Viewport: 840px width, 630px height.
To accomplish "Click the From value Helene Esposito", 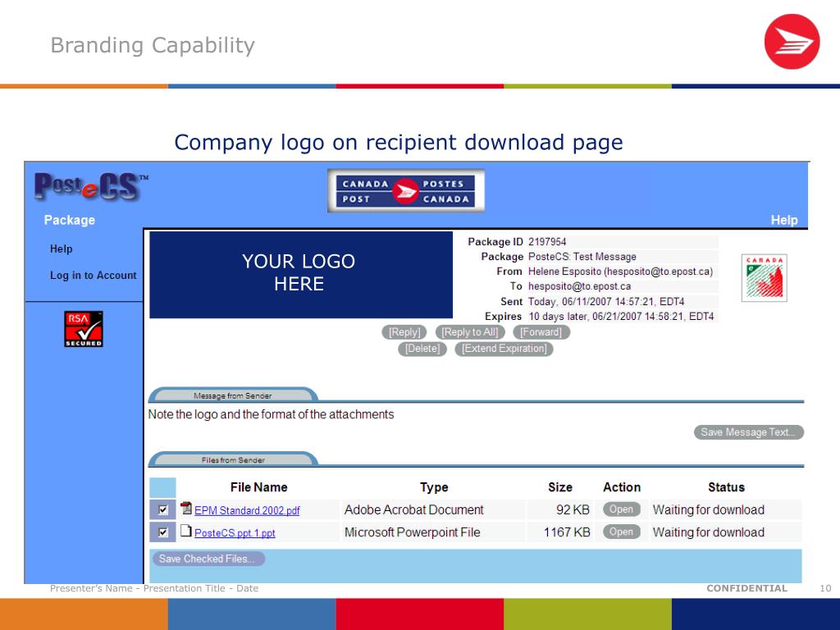I will point(621,272).
